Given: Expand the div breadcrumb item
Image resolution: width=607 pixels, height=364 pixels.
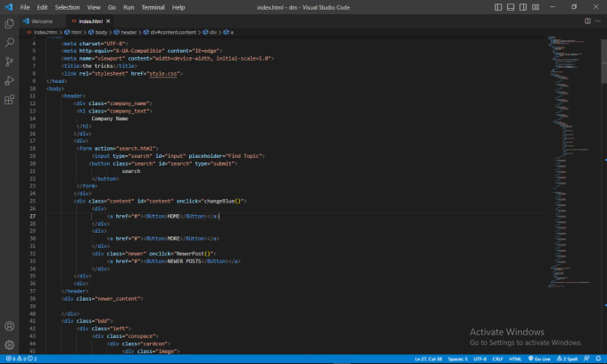Looking at the screenshot, I should [x=210, y=32].
